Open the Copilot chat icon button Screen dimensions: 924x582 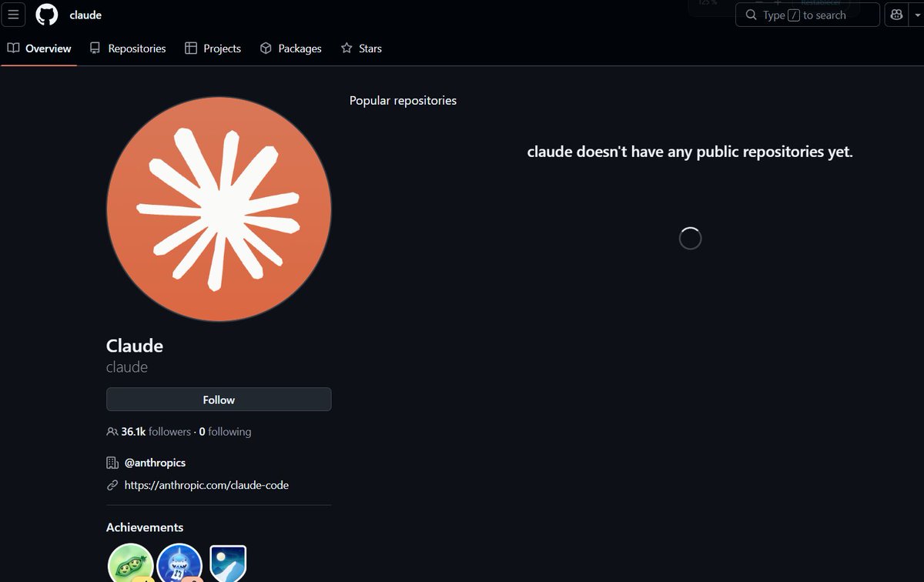click(x=896, y=15)
